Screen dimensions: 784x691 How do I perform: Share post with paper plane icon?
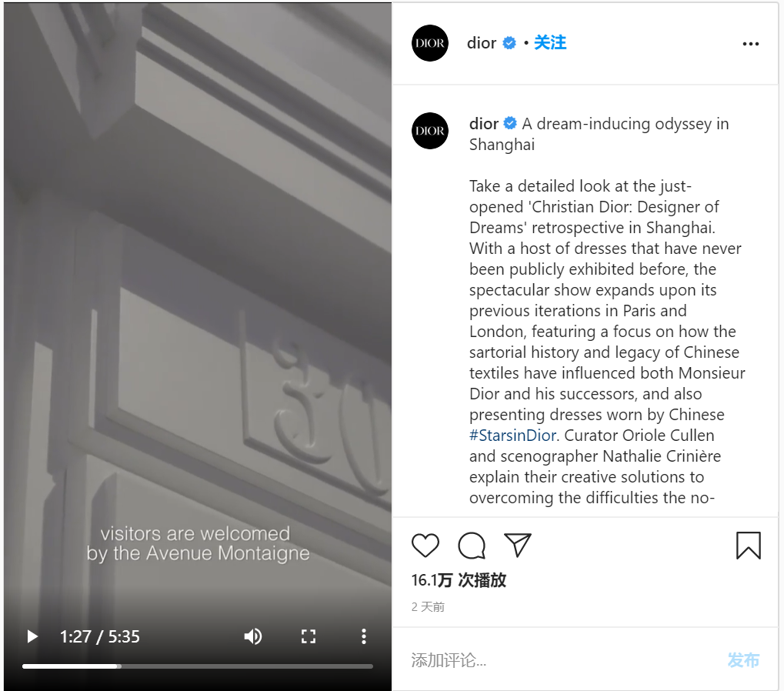pyautogui.click(x=517, y=545)
